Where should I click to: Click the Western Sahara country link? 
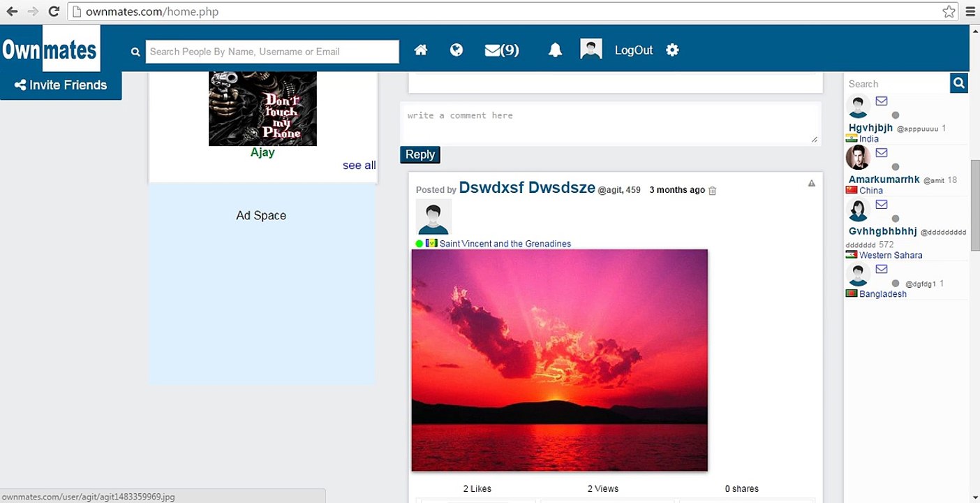(x=891, y=255)
